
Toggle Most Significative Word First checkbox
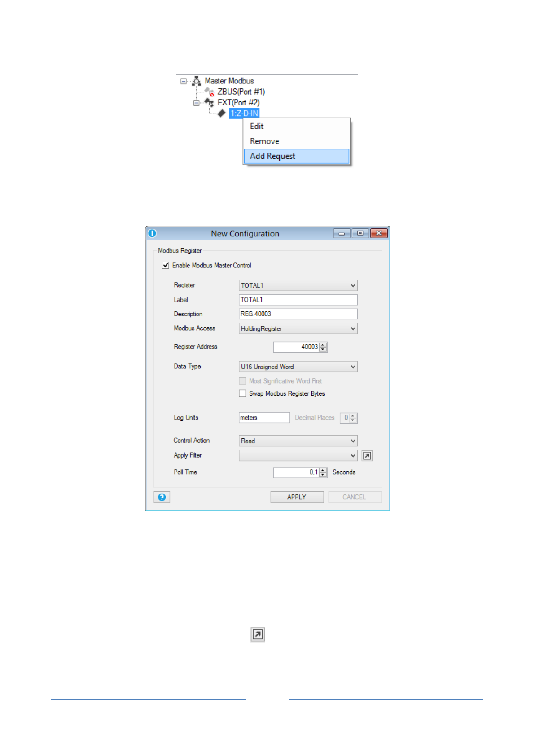point(242,381)
